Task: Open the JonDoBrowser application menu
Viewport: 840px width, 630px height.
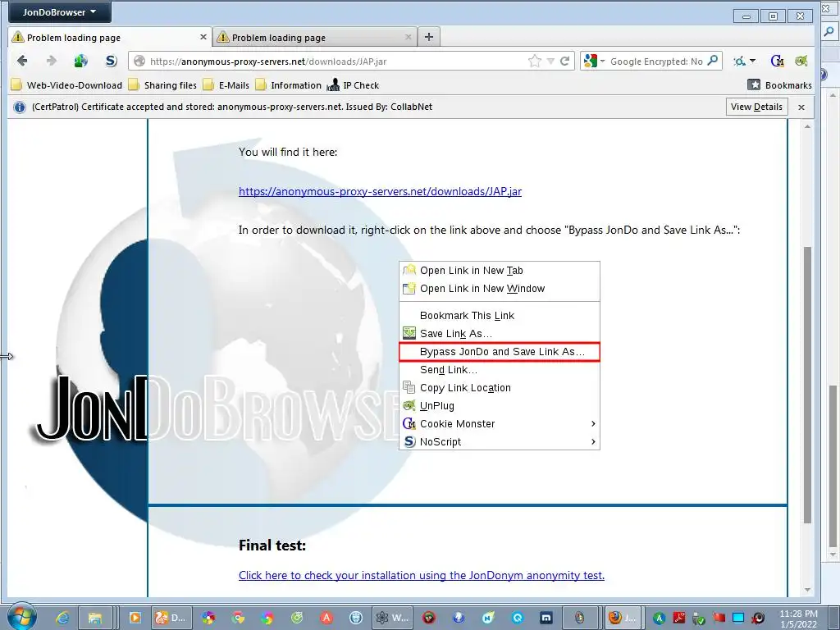Action: (x=59, y=11)
